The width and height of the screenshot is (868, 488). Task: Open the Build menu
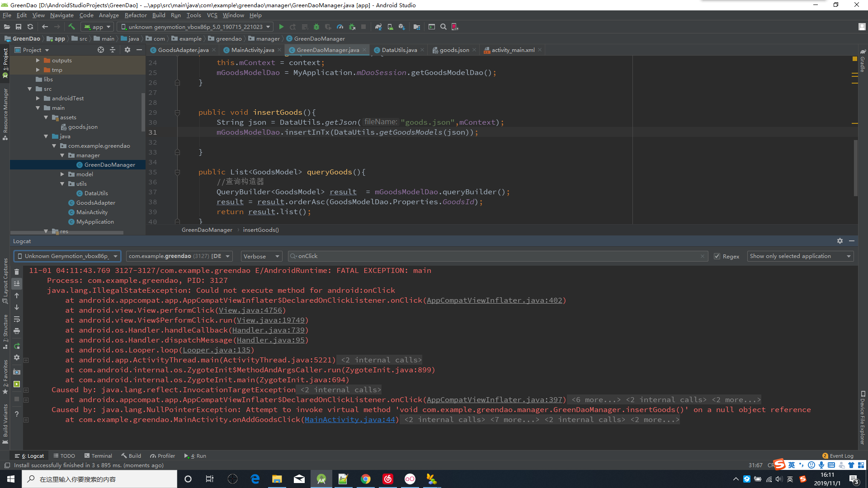click(x=159, y=15)
